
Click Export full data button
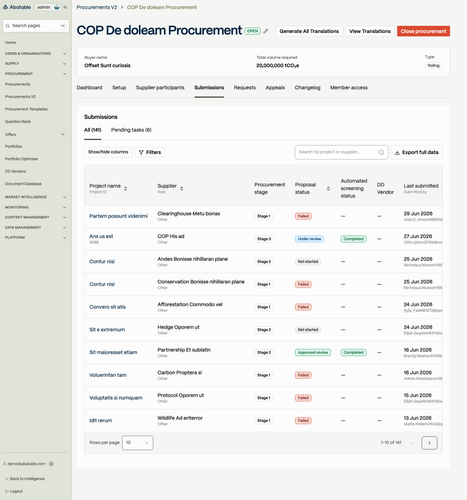click(417, 152)
